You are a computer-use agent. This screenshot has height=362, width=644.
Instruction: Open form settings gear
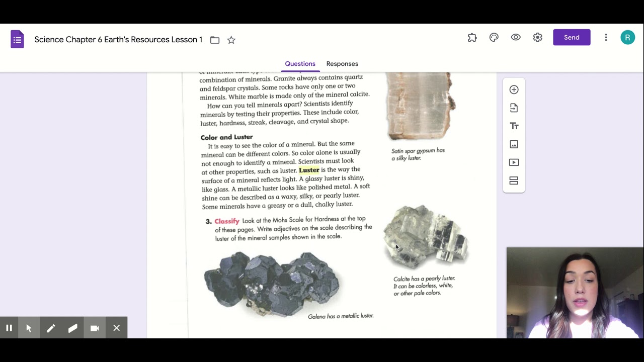tap(537, 37)
